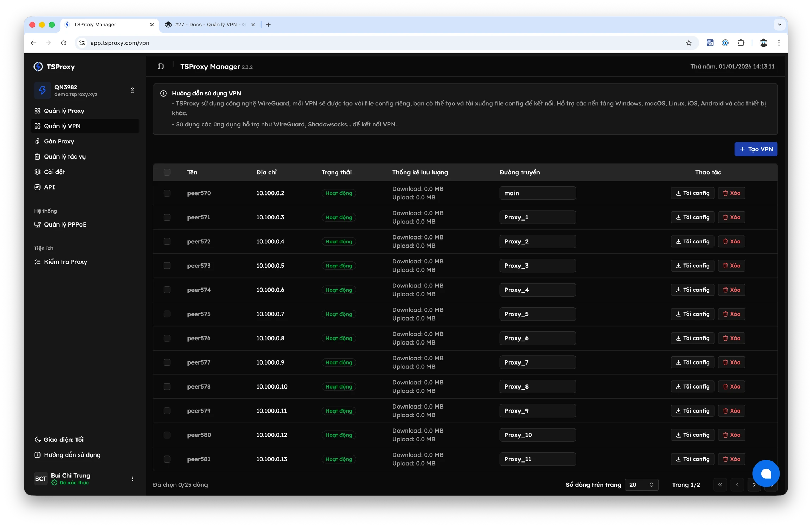812x527 pixels.
Task: Click Tạo VPN button
Action: click(x=756, y=149)
